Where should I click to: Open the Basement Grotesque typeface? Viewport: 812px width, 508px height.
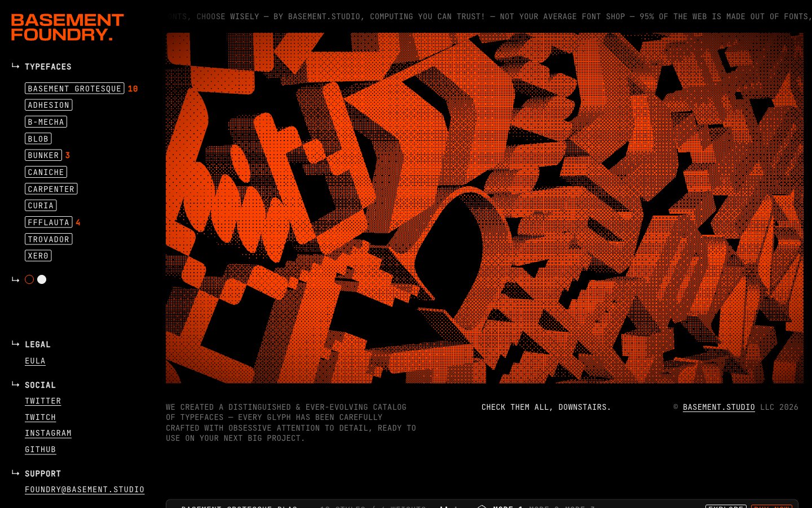point(74,89)
